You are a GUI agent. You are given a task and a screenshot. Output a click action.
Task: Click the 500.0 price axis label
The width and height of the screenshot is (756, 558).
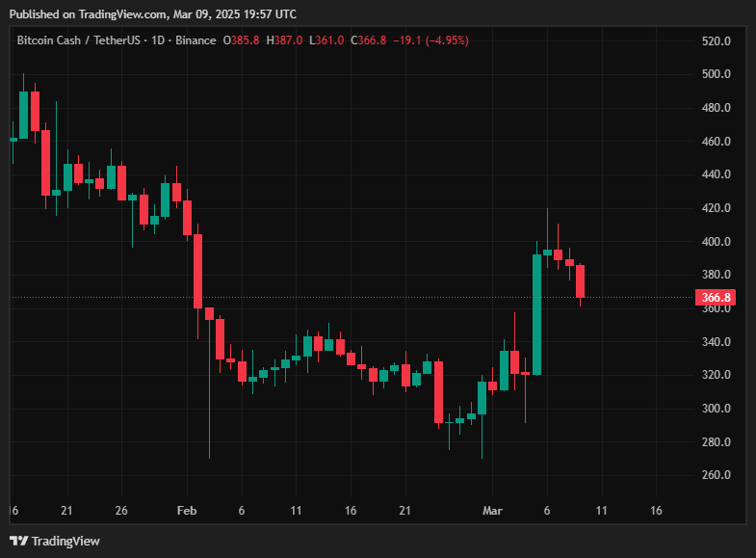(716, 74)
